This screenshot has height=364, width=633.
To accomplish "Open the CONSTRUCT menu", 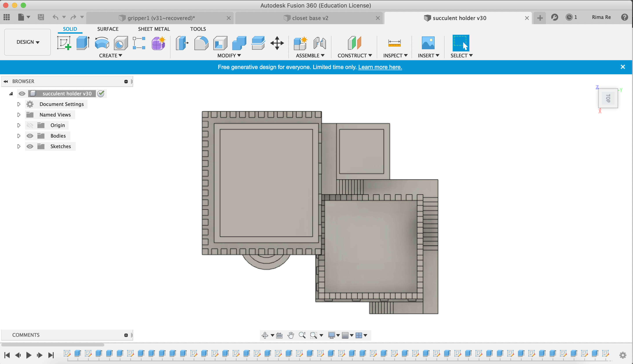I will [x=354, y=55].
